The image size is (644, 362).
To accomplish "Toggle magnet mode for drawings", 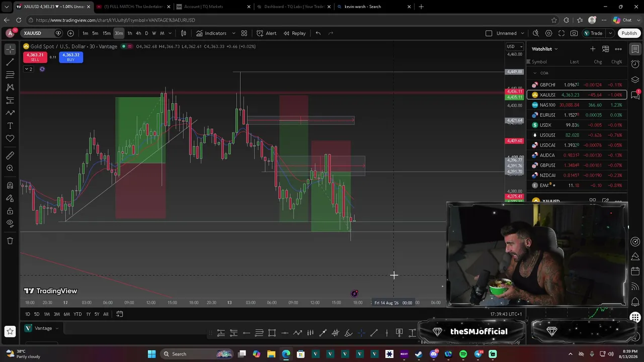I will pos(10,186).
